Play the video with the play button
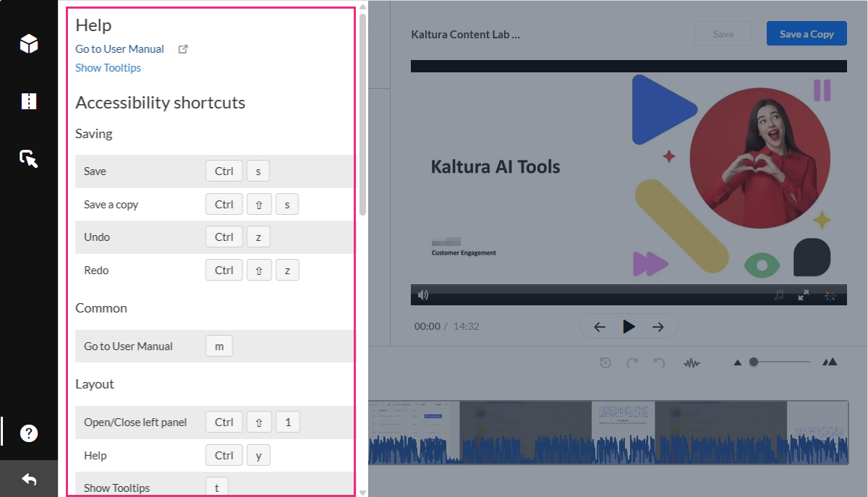 click(x=629, y=326)
